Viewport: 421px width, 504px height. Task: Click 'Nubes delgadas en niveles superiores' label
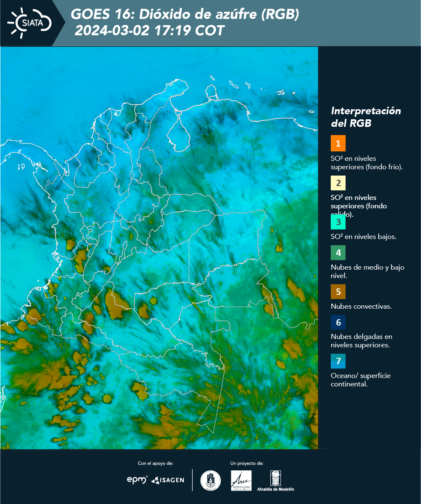click(361, 341)
